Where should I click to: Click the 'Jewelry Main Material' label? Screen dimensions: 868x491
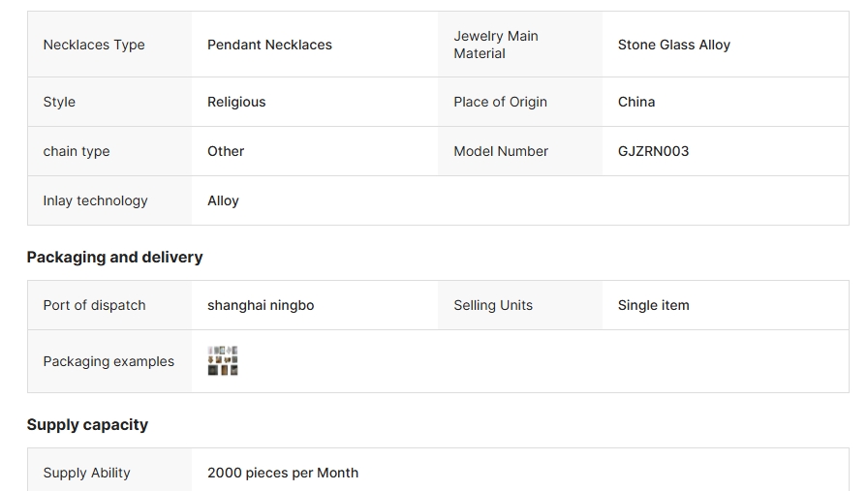coord(496,45)
